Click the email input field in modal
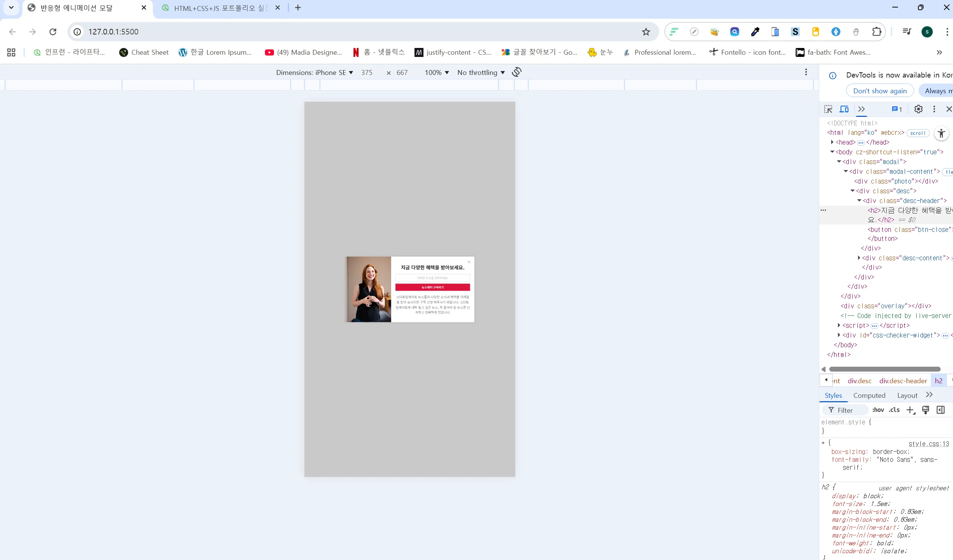953x560 pixels. [x=432, y=278]
